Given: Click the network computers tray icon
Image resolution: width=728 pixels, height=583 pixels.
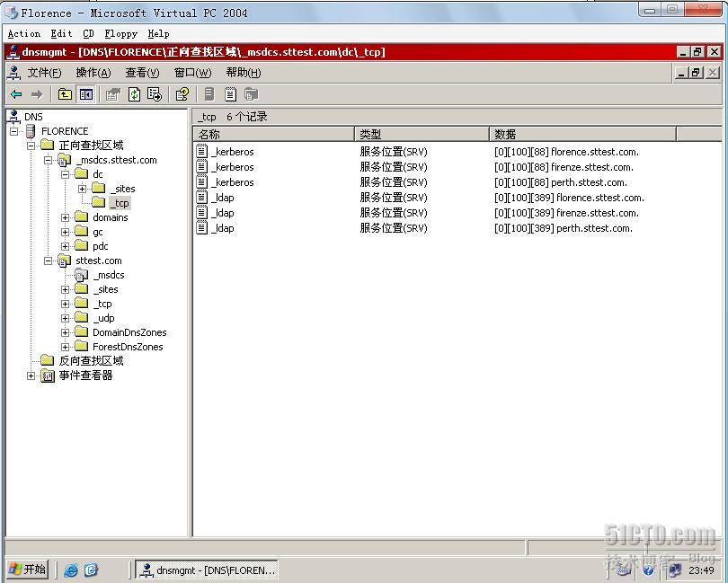Looking at the screenshot, I should click(674, 570).
